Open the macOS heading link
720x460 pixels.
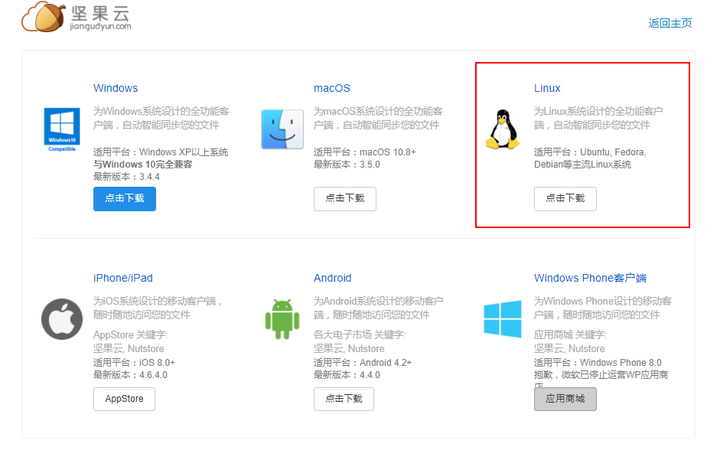coord(332,88)
